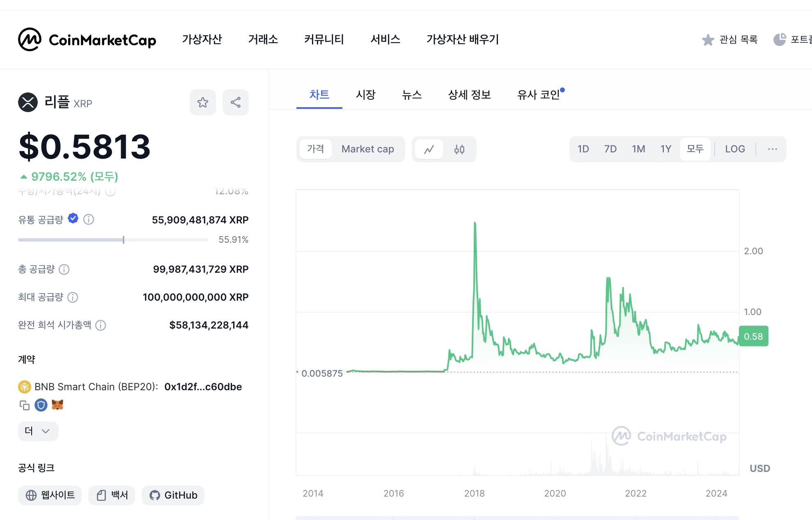
Task: Click the chart range scrubber strip below the chart
Action: pyautogui.click(x=517, y=518)
